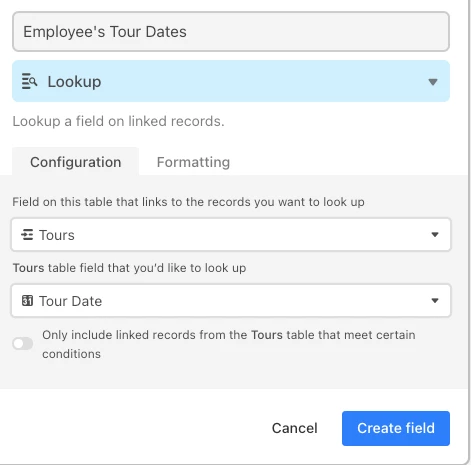The width and height of the screenshot is (471, 465).
Task: Switch to the Formatting tab
Action: pos(193,162)
